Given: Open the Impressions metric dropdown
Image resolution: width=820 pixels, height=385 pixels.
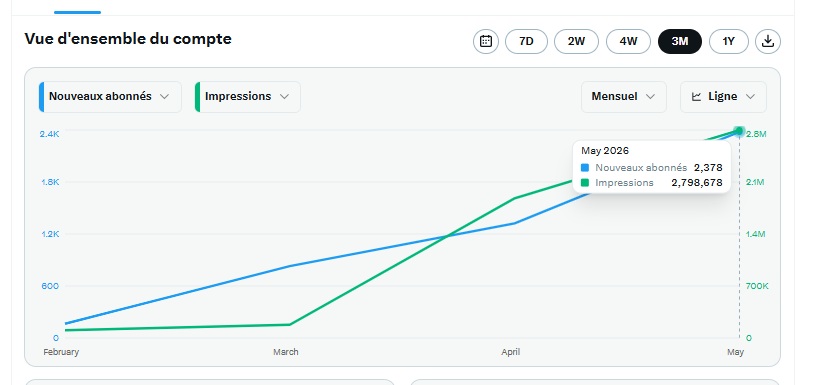Looking at the screenshot, I should coord(248,97).
